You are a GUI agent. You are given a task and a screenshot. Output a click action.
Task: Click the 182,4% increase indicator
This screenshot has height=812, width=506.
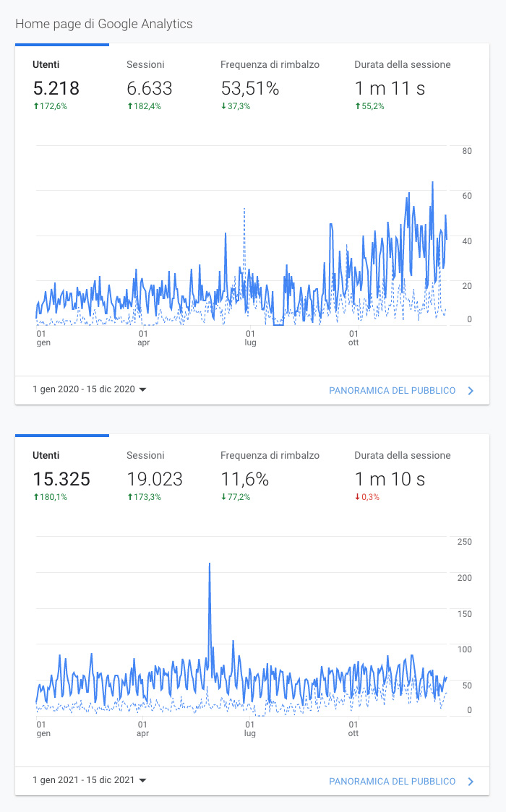coord(144,106)
